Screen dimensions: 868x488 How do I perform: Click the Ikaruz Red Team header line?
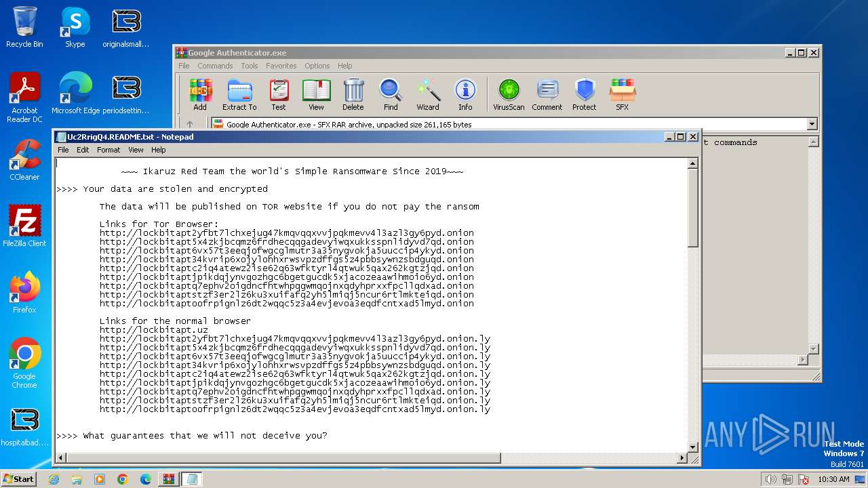(x=292, y=171)
